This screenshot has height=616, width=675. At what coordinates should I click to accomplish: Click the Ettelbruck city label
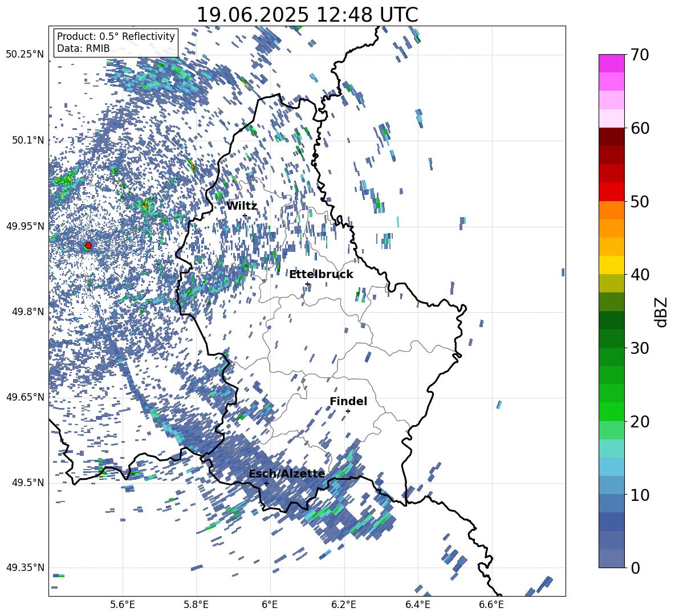point(321,275)
